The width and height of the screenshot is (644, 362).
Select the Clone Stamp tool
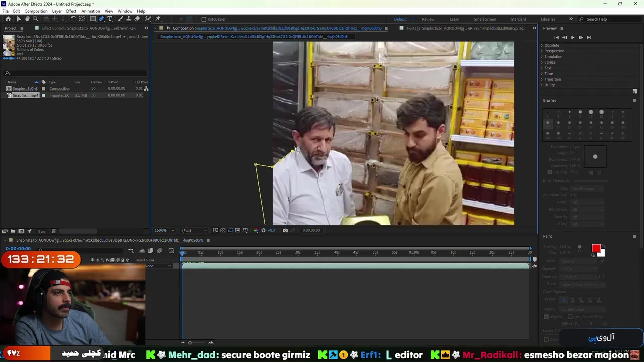129,19
